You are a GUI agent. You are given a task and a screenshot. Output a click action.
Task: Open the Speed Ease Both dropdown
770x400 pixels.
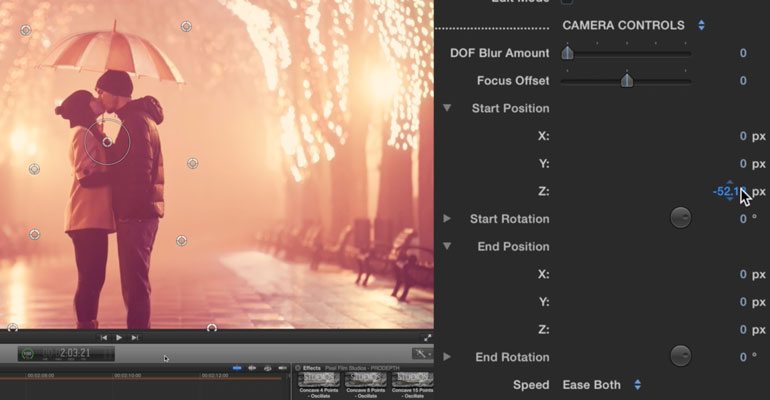602,385
